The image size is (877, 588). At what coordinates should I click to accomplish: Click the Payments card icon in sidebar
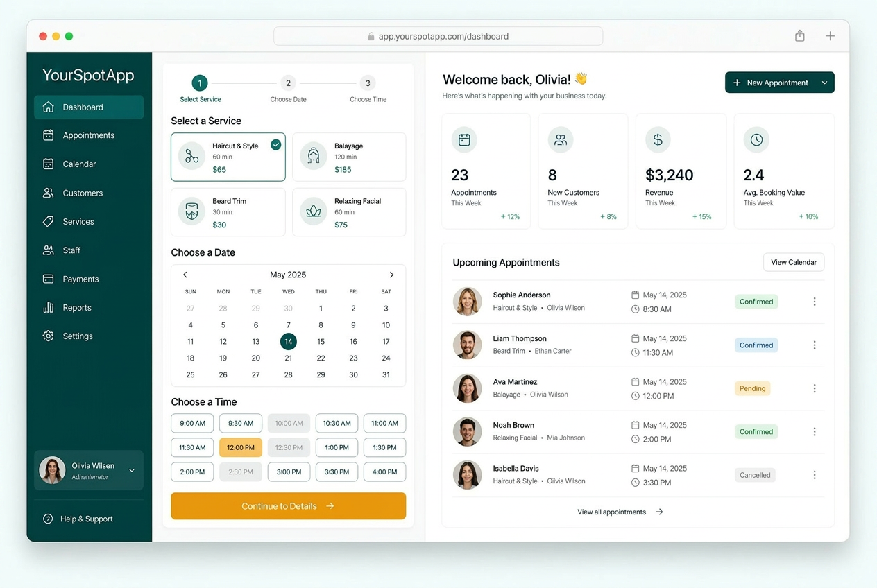48,279
